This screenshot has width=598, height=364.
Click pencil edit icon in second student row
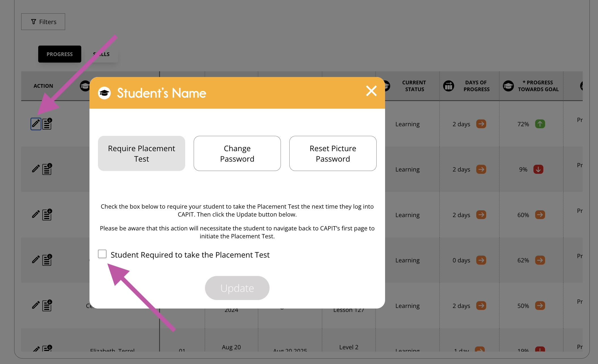(x=36, y=169)
